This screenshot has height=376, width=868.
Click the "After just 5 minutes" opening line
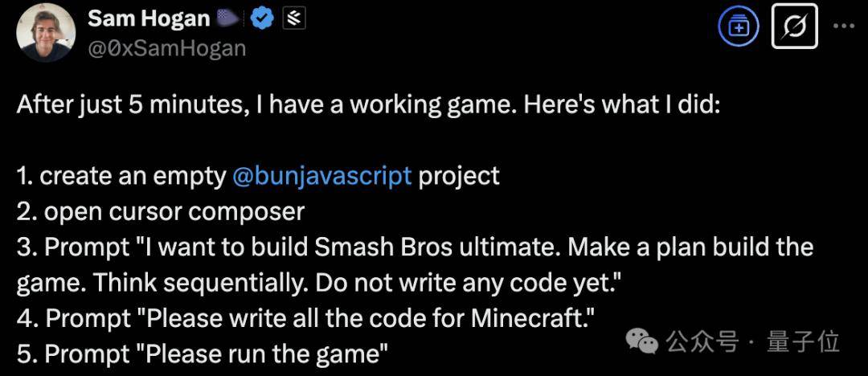point(367,104)
